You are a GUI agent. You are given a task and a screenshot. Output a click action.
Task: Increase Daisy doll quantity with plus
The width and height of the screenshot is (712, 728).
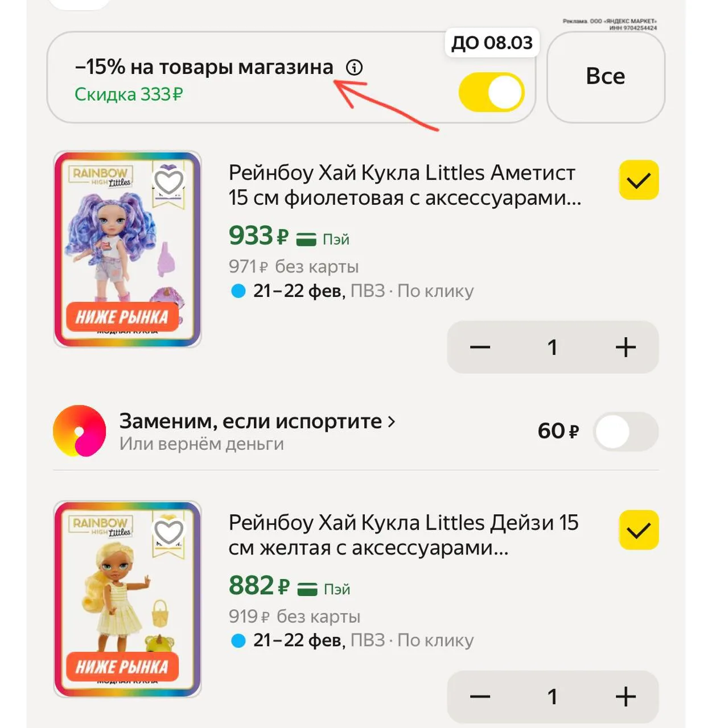pos(625,696)
